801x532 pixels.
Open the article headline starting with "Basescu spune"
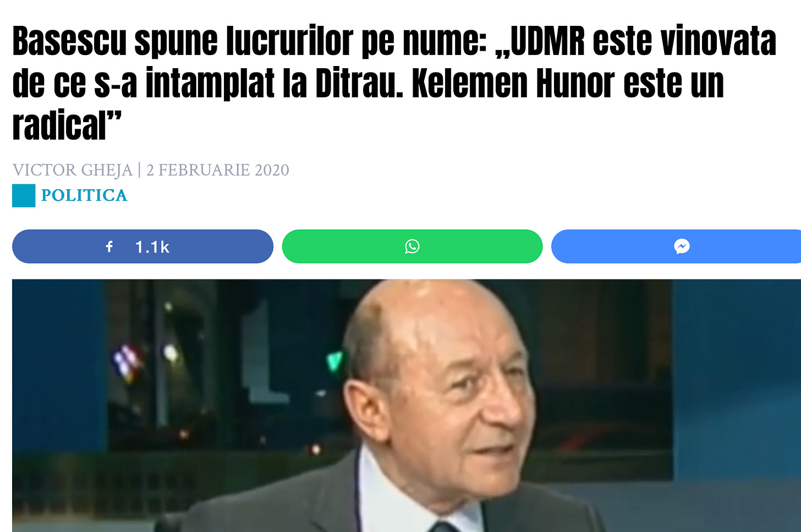(x=394, y=83)
